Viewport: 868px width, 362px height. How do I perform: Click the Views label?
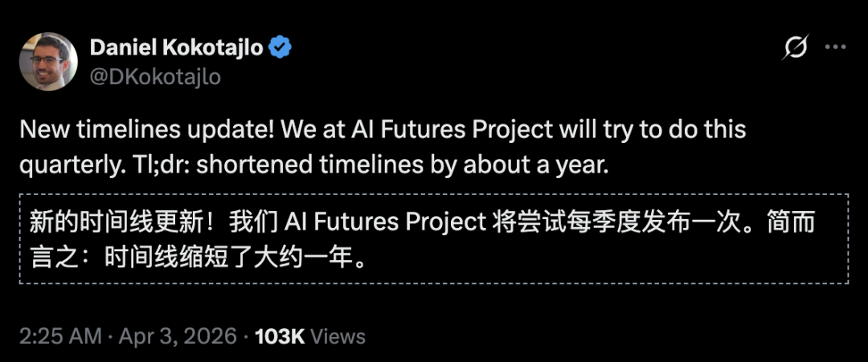point(338,336)
